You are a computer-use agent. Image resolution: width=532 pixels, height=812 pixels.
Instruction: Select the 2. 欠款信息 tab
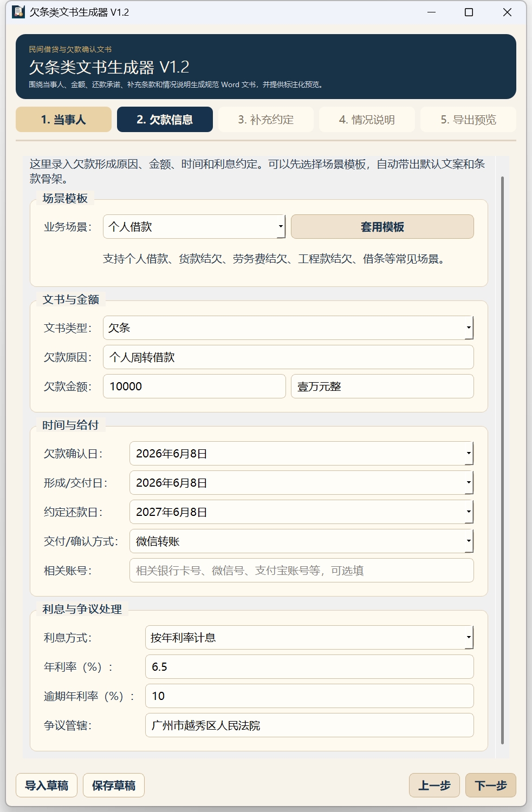tap(165, 120)
